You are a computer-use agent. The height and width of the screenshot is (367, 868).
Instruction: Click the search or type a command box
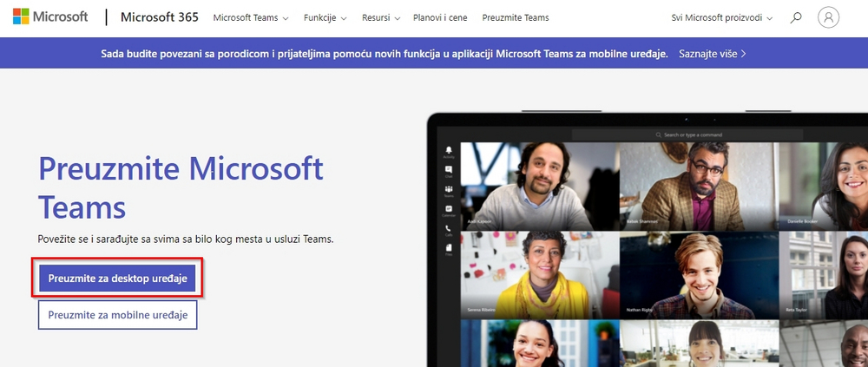point(687,134)
